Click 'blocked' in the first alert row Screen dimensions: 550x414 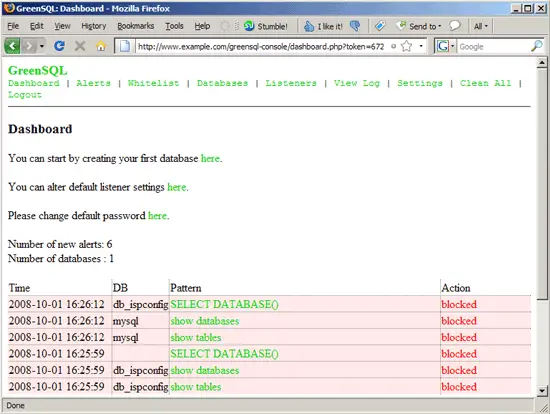click(x=459, y=304)
